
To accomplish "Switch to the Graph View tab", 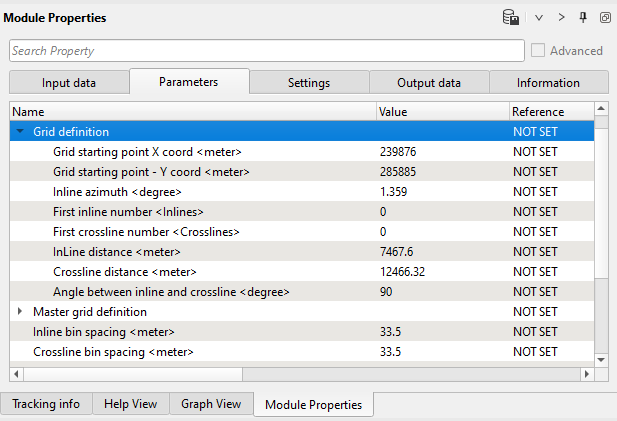I will [x=210, y=404].
